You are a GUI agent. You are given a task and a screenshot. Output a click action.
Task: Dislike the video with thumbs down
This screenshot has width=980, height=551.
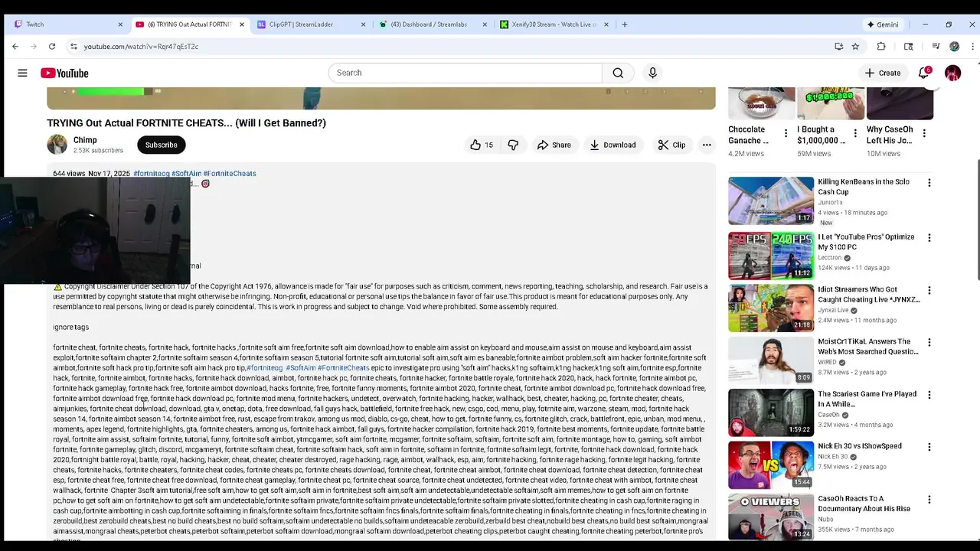[x=513, y=145]
